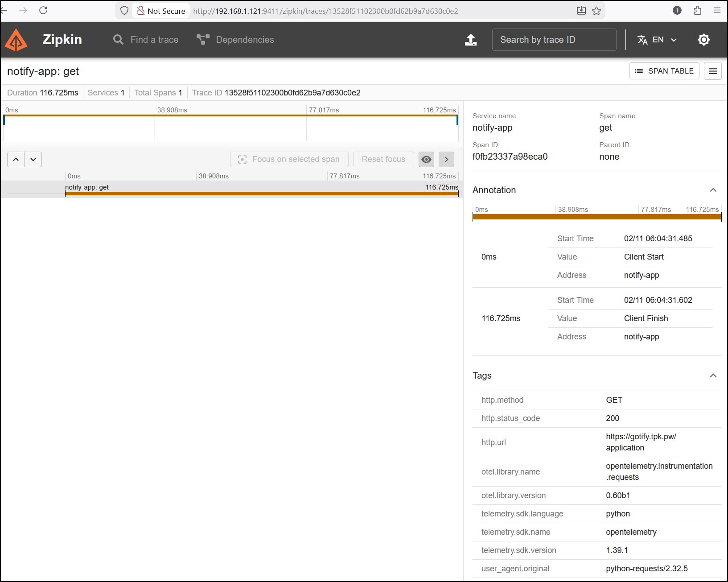Viewport: 728px width, 582px height.
Task: Go to the Dependencies page
Action: click(x=235, y=40)
